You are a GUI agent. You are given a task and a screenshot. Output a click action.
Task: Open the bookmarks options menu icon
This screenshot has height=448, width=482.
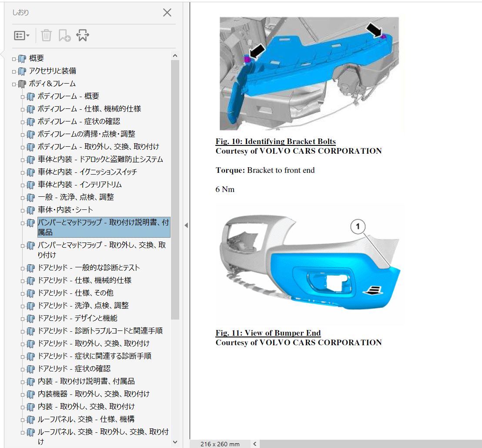tap(21, 36)
